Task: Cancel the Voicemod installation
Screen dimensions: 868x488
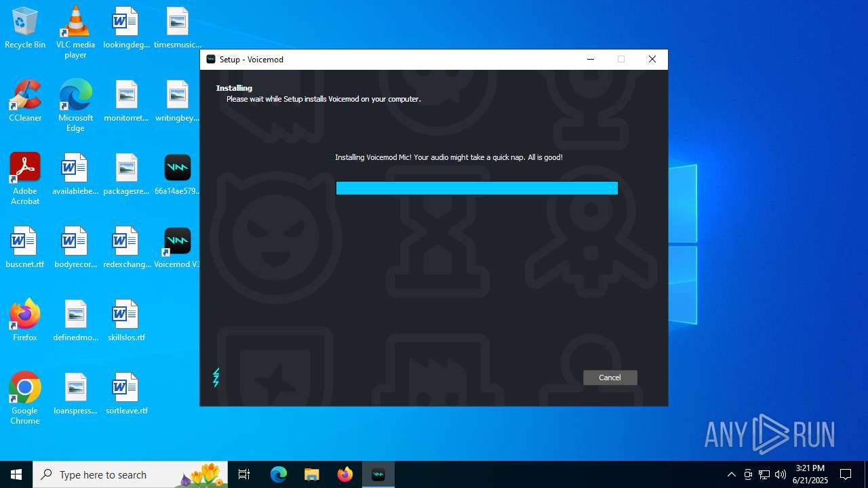Action: point(610,378)
